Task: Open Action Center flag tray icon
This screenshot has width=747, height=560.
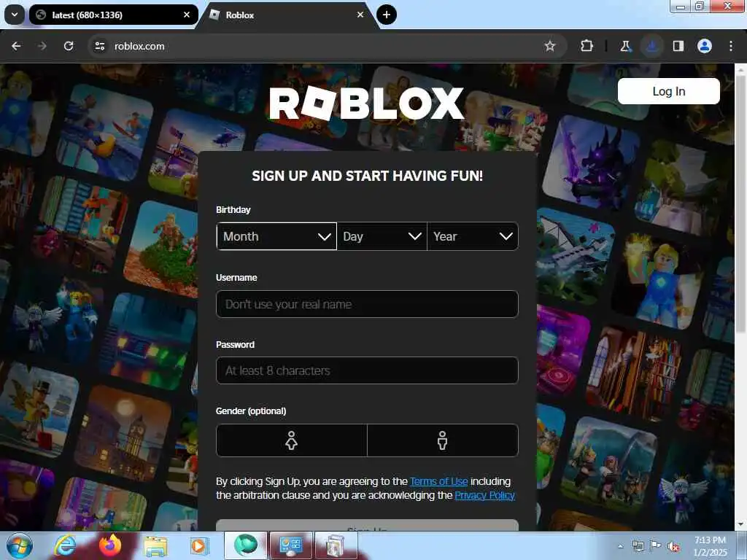Action: pos(656,546)
